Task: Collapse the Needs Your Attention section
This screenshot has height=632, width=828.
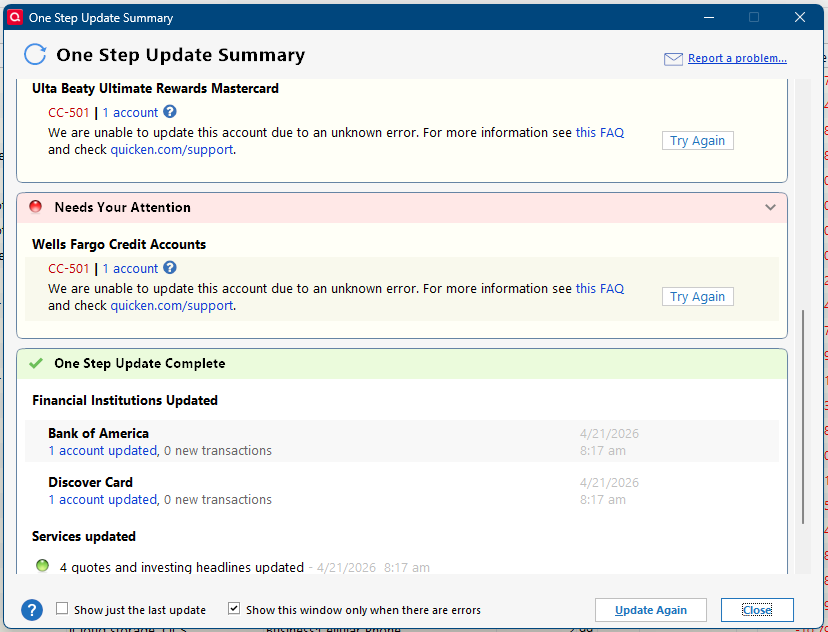Action: [770, 207]
